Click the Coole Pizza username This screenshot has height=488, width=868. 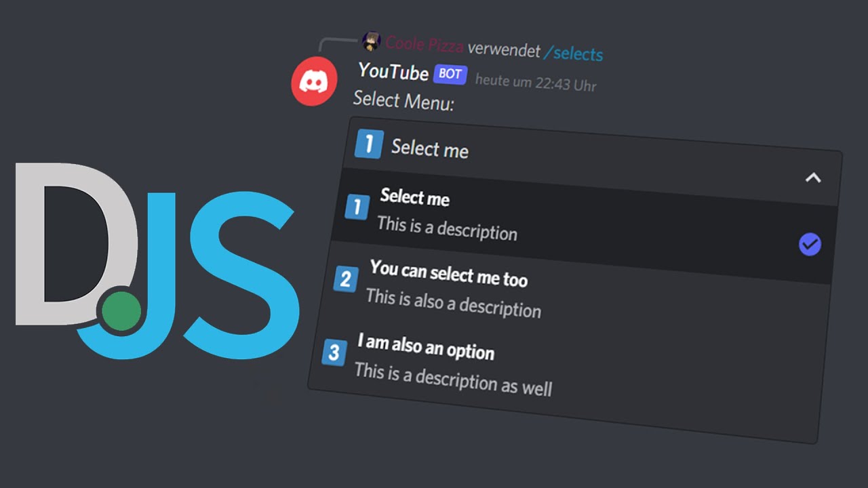[x=425, y=45]
